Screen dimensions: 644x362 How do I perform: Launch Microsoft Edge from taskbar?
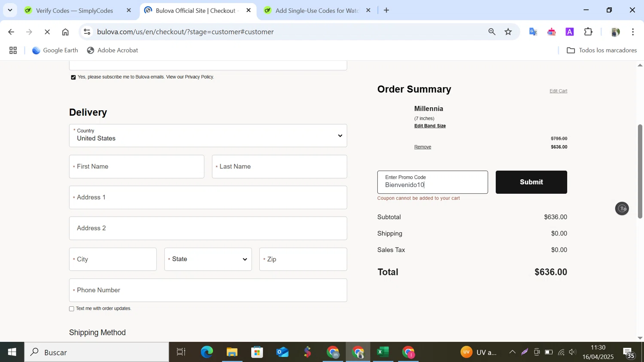[207, 353]
